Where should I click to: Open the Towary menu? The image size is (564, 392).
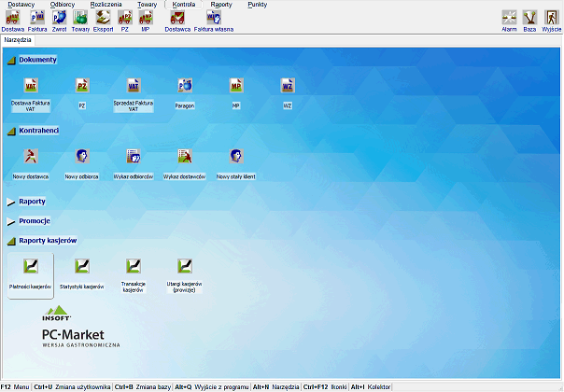(x=148, y=5)
